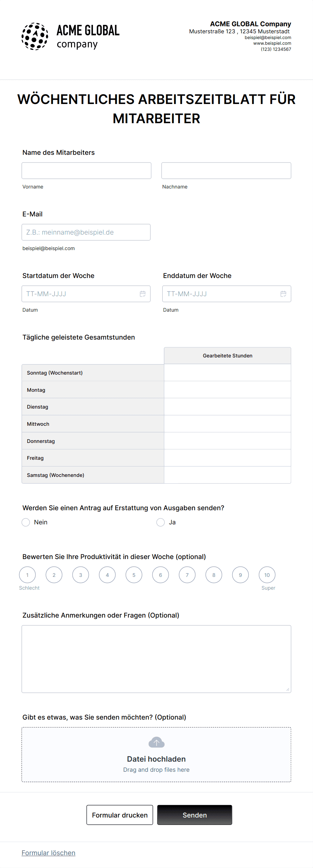Image resolution: width=313 pixels, height=868 pixels.
Task: Click the E-Mail input field
Action: (86, 232)
